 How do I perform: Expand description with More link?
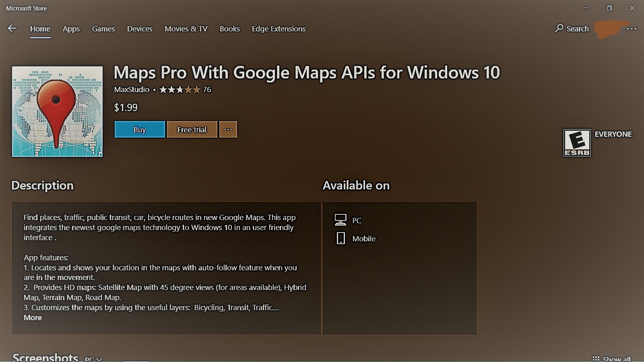click(x=33, y=318)
